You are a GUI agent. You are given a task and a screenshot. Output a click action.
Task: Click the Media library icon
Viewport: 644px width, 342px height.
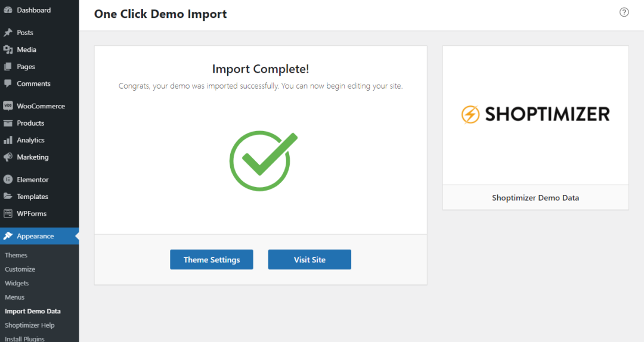8,50
